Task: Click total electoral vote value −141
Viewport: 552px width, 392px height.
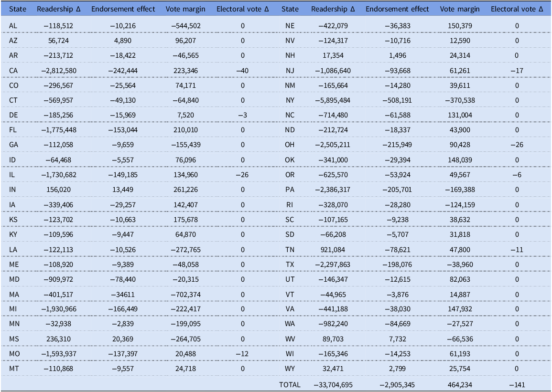Action: (x=517, y=385)
